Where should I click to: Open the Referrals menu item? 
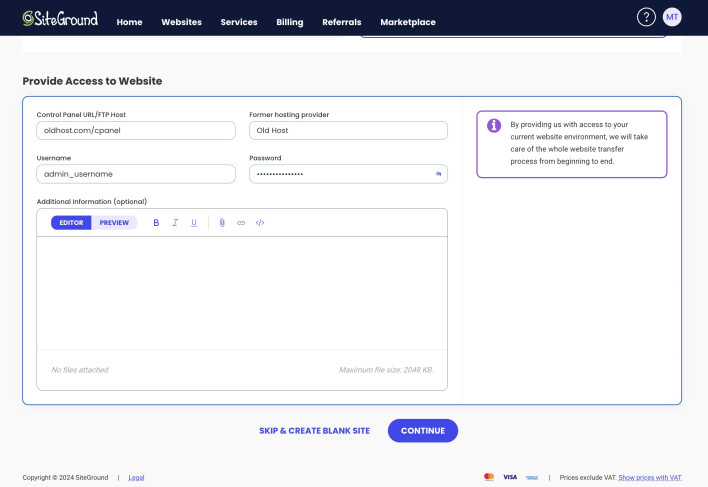click(x=342, y=22)
